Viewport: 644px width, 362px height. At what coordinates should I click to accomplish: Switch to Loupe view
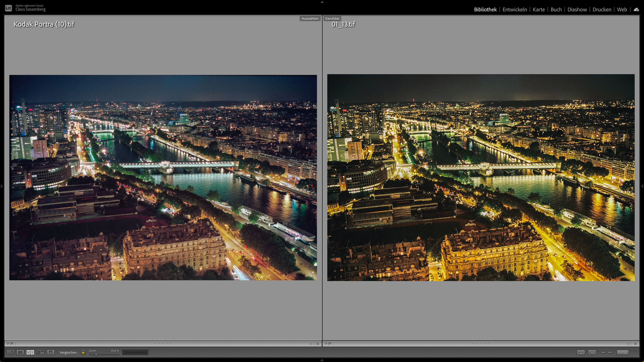click(x=20, y=352)
